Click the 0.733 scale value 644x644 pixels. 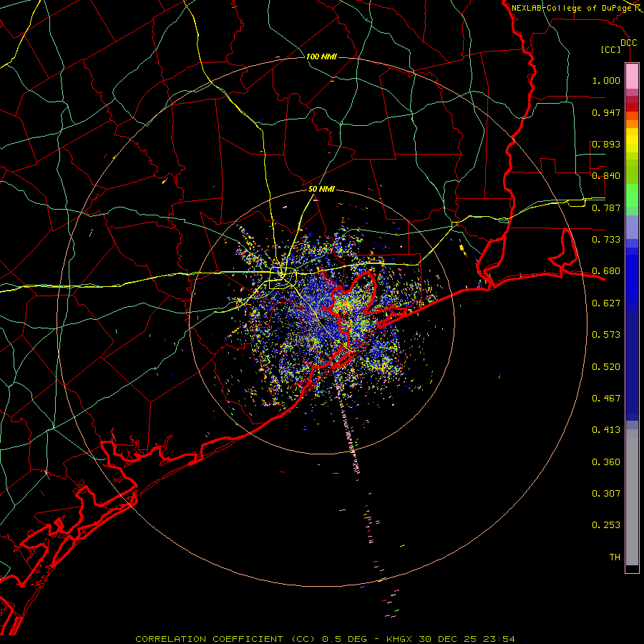coord(606,240)
